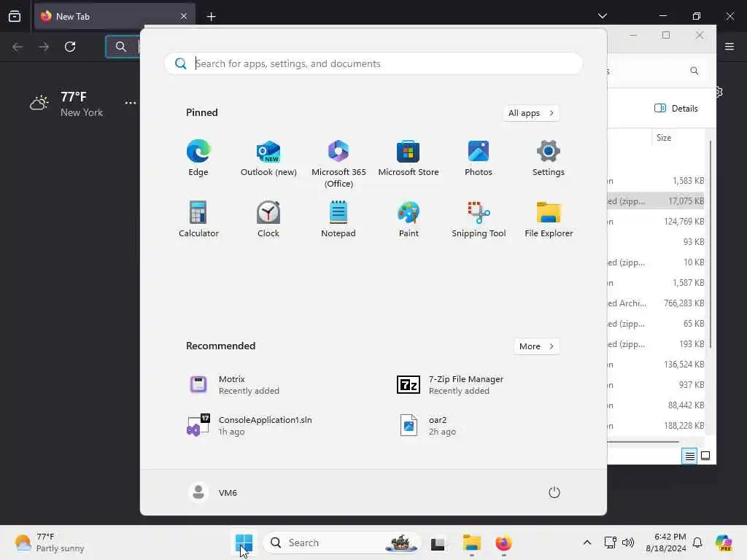Open volume control in system tray
The width and height of the screenshot is (747, 560).
[628, 542]
